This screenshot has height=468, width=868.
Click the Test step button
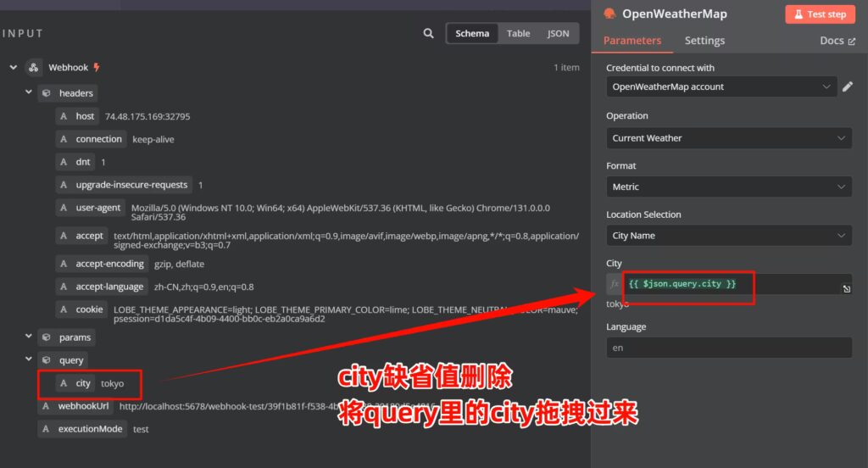point(820,14)
